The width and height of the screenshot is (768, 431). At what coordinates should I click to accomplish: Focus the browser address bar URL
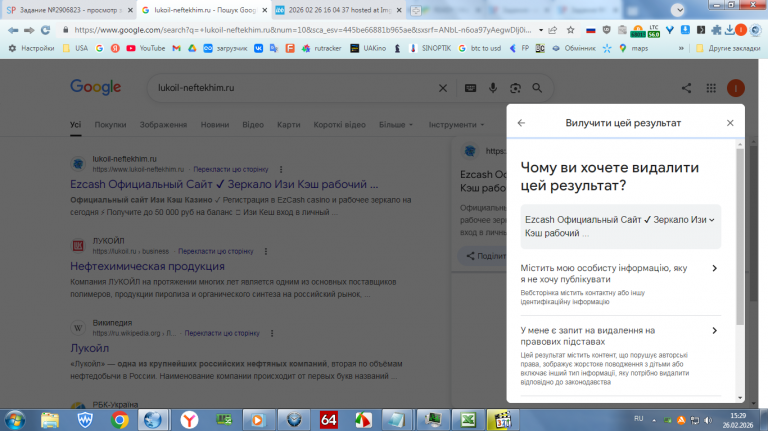(x=302, y=30)
